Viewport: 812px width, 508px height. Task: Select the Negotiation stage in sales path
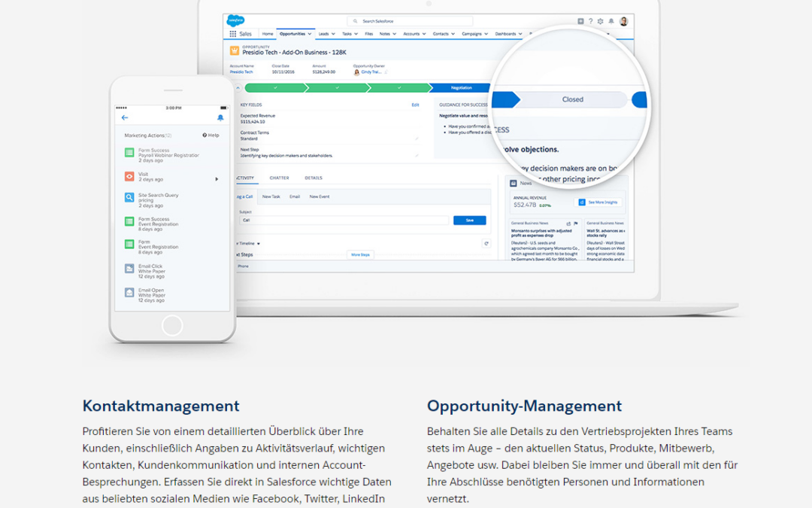click(461, 87)
